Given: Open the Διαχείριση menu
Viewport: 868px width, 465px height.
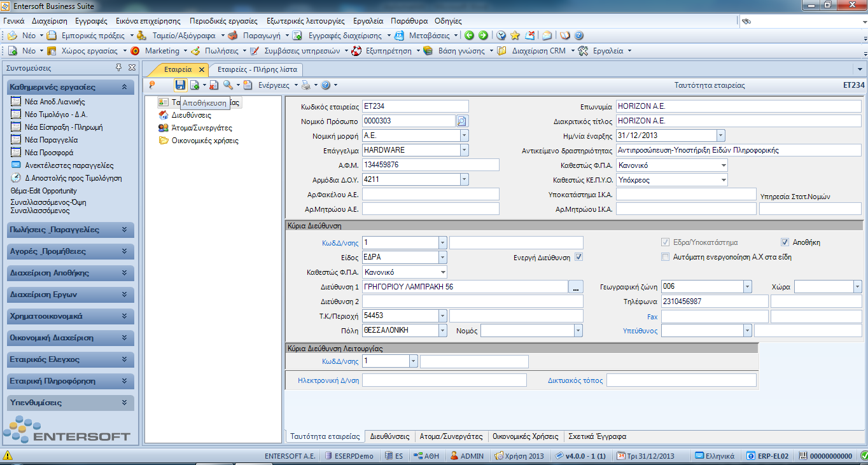Looking at the screenshot, I should pyautogui.click(x=50, y=21).
